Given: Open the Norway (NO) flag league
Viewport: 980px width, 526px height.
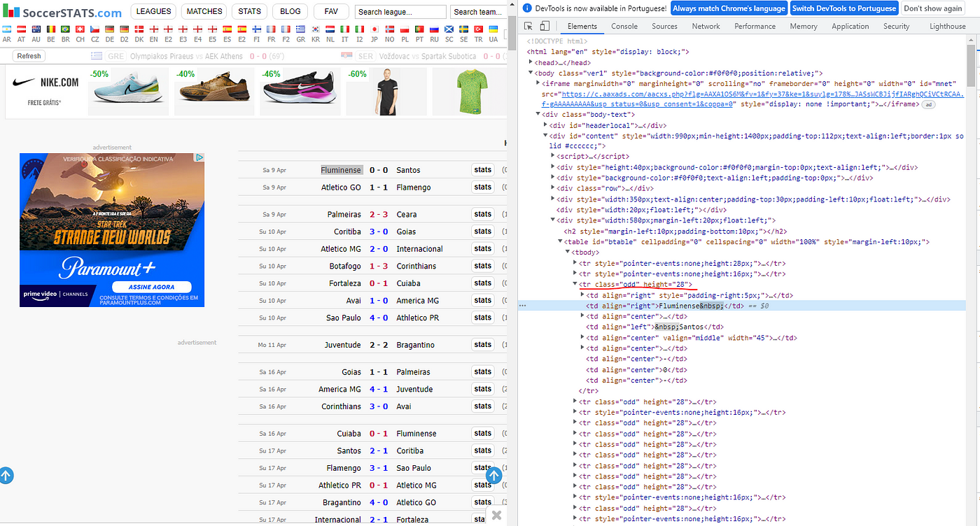Looking at the screenshot, I should [389, 29].
